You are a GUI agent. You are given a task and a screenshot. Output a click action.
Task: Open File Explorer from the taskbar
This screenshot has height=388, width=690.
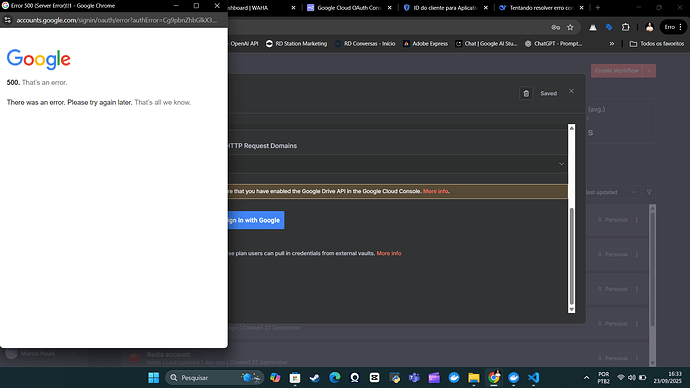coord(473,377)
